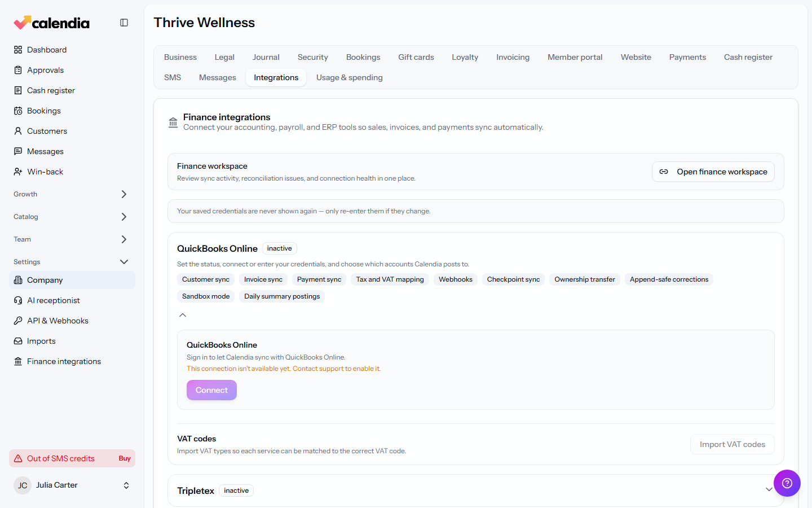Open the Security tab
Viewport: 812px width, 508px height.
[x=312, y=57]
